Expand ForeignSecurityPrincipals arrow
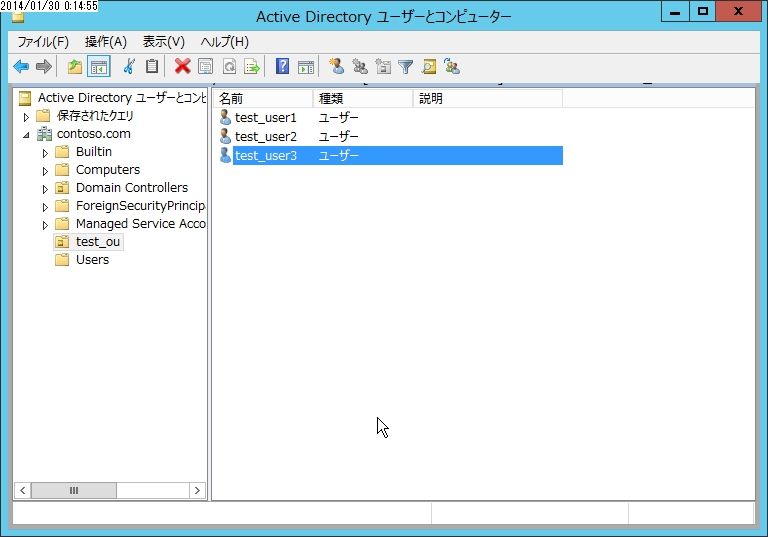This screenshot has width=768, height=537. click(45, 207)
